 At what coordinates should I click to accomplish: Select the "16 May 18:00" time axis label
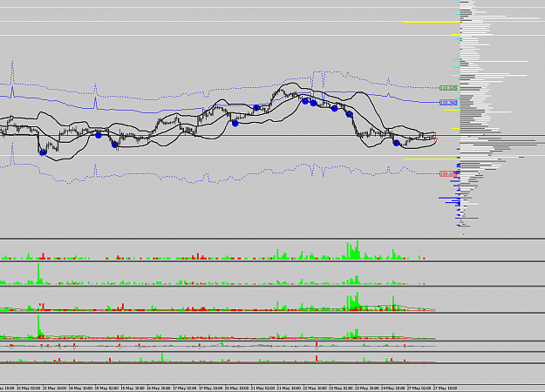coord(159,388)
